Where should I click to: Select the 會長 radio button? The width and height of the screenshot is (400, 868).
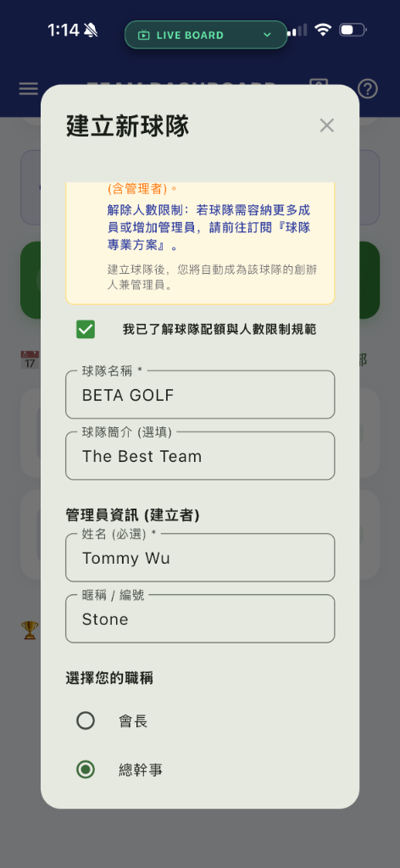tap(86, 721)
